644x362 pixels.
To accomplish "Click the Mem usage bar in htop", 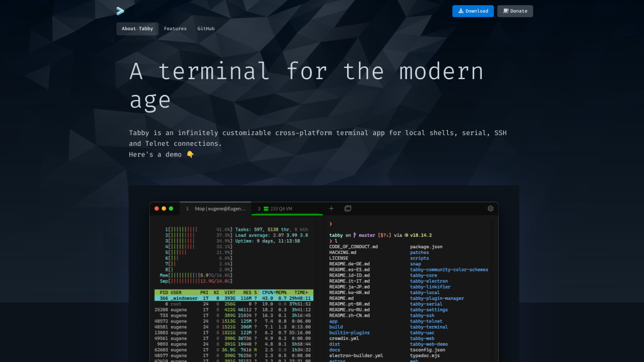I will pos(196,275).
